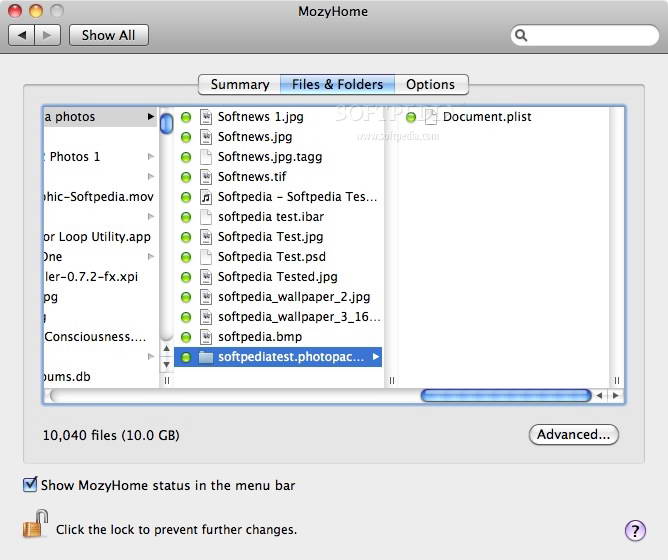Click the green dot beside softpedia.bmp
Viewport: 668px width, 560px height.
(186, 338)
